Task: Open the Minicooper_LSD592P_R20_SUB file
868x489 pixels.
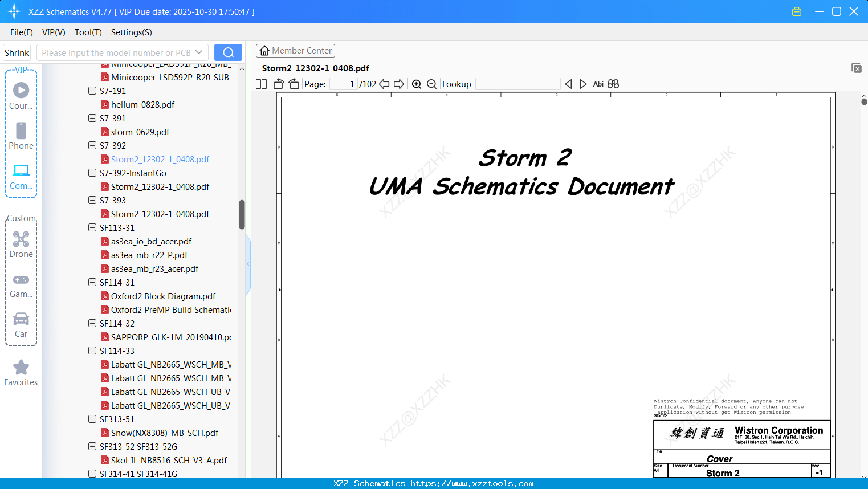Action: 171,77
